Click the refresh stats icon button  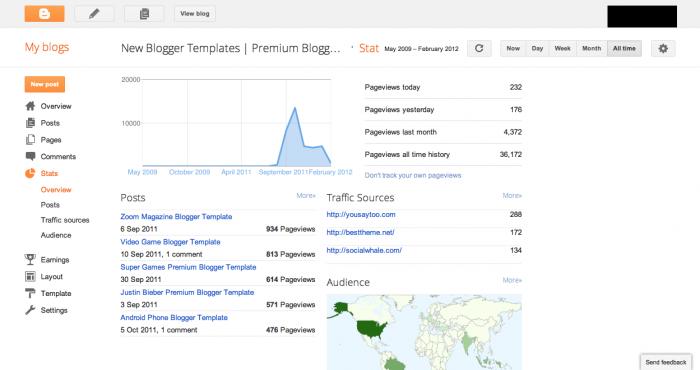tap(479, 48)
